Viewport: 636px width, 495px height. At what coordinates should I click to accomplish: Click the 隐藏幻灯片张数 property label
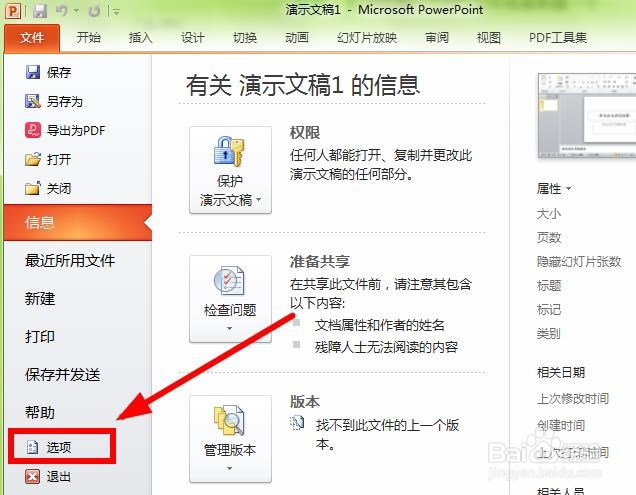pyautogui.click(x=579, y=261)
